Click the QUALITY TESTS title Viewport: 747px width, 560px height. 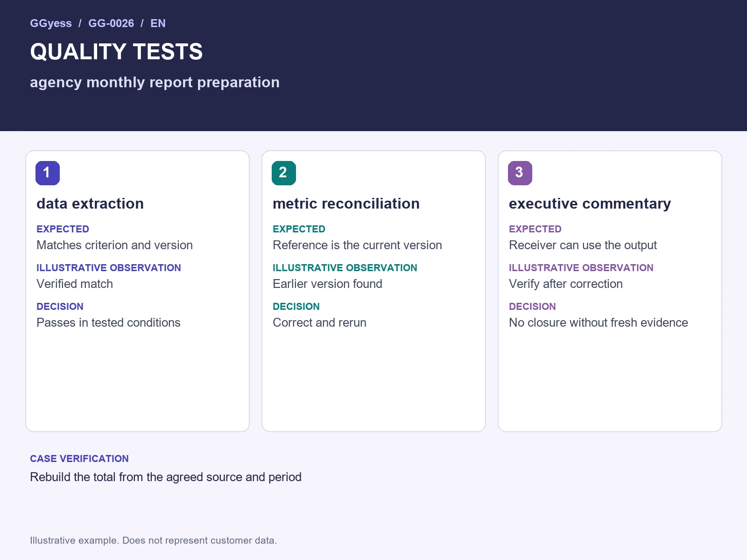pyautogui.click(x=116, y=52)
